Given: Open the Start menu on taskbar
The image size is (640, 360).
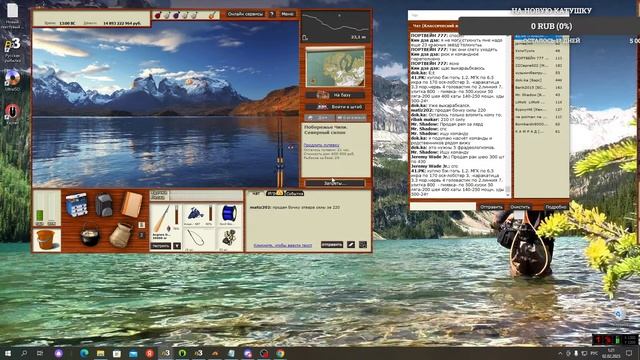Looking at the screenshot, I should point(8,353).
